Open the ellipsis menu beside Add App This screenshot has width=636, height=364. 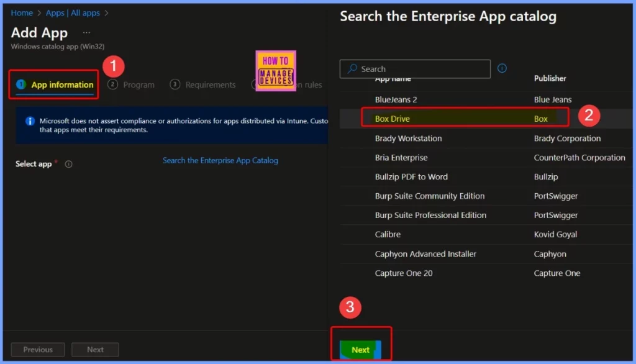[x=86, y=32]
